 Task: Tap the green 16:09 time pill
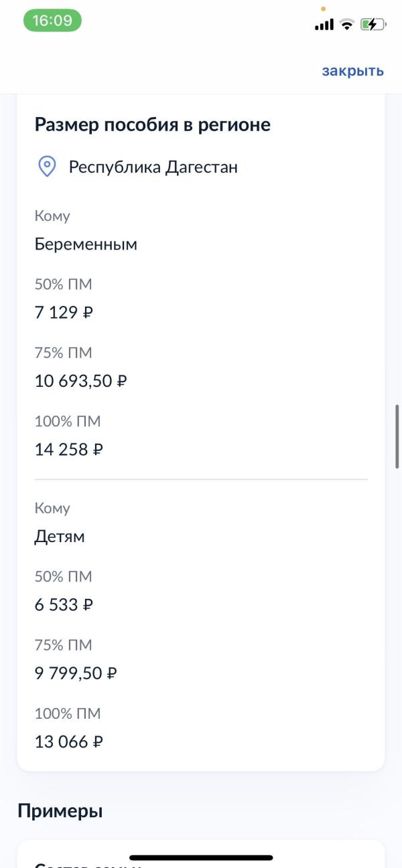52,21
